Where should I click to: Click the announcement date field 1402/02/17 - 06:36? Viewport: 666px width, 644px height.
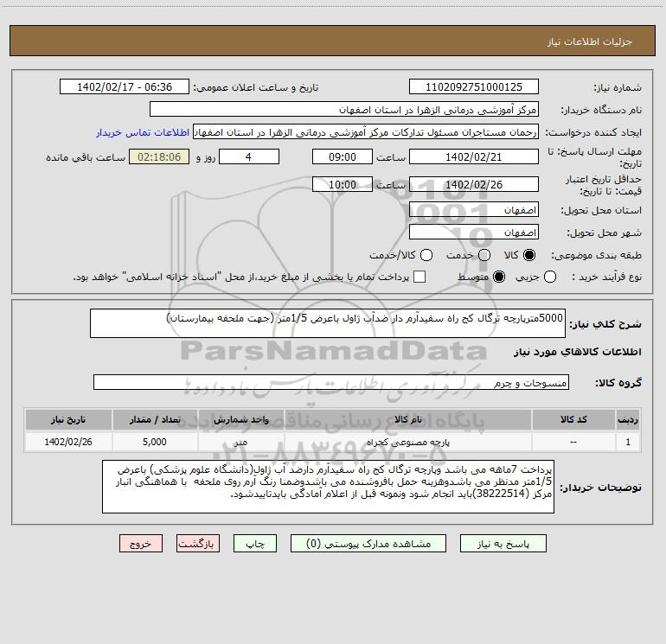(125, 87)
